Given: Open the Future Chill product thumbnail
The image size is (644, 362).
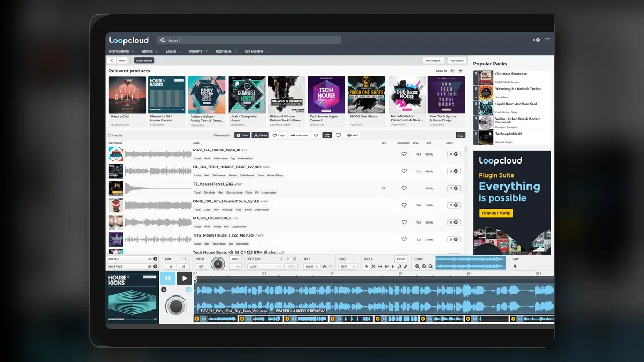Looking at the screenshot, I should click(x=127, y=94).
